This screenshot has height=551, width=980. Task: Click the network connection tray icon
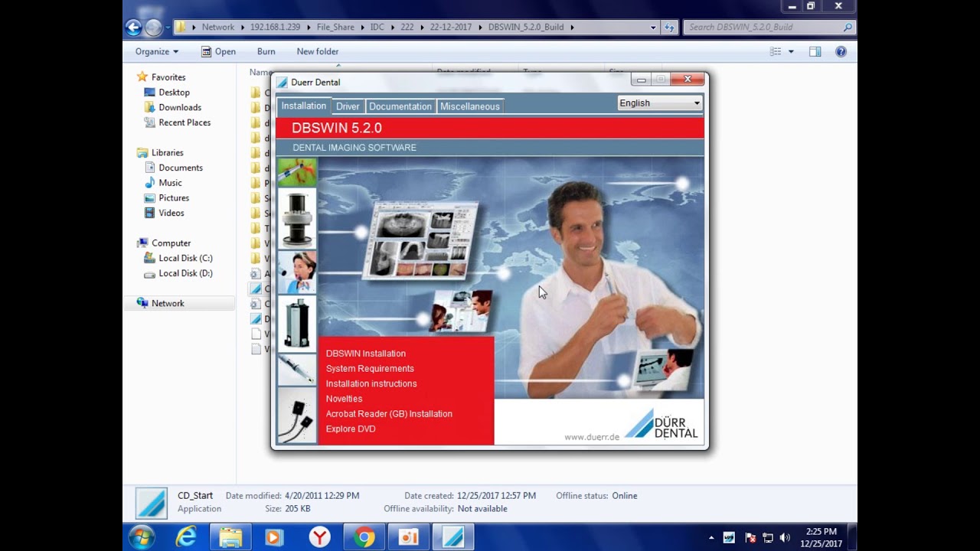coord(768,538)
